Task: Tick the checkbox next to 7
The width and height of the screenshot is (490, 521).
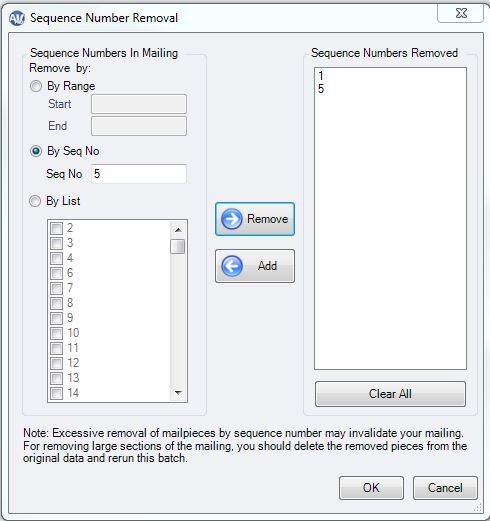Action: point(56,288)
